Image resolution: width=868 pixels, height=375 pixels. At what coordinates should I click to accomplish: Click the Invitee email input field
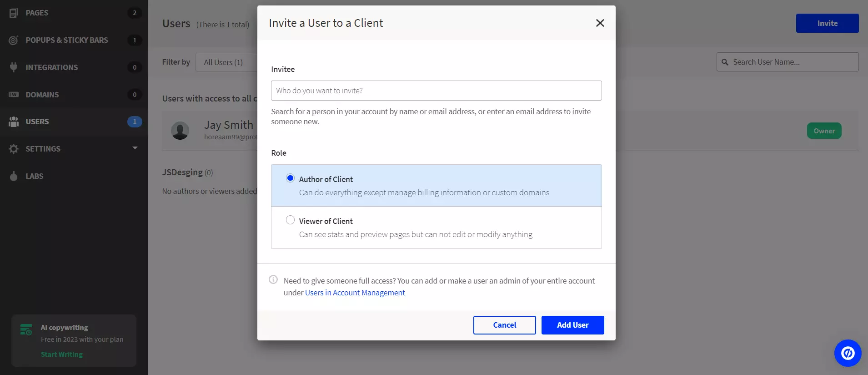(x=436, y=91)
